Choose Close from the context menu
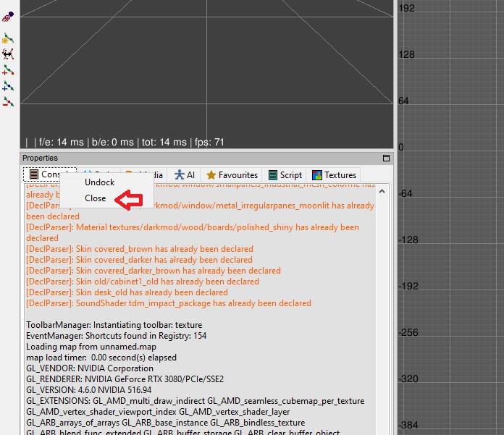The image size is (504, 435). [x=95, y=198]
